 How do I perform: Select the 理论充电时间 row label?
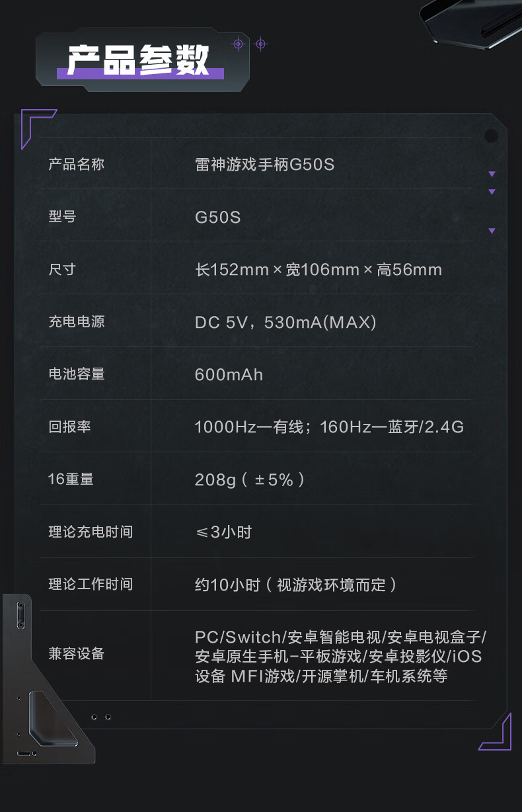(x=91, y=532)
